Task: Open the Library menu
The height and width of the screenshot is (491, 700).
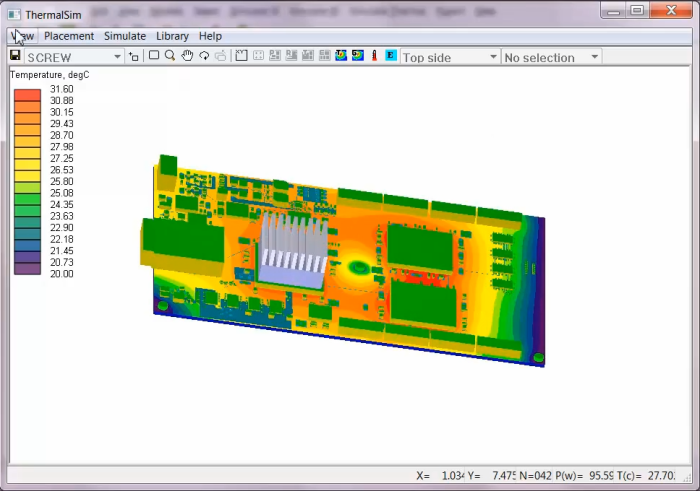Action: click(172, 36)
